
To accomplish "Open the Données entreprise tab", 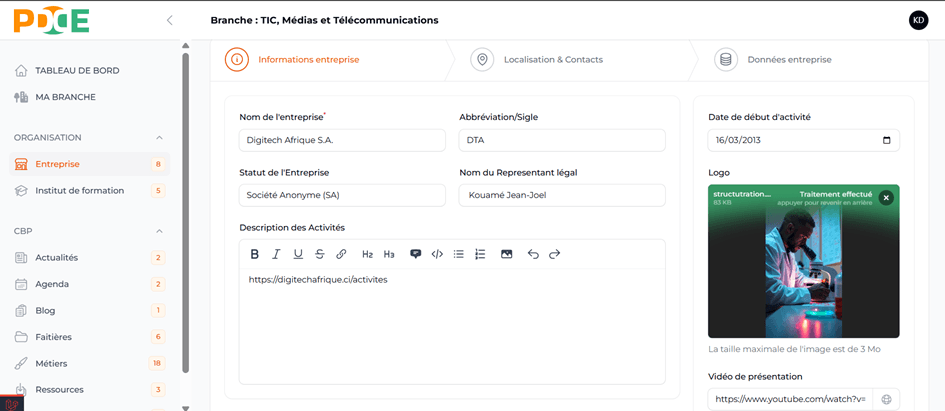I will pos(788,60).
